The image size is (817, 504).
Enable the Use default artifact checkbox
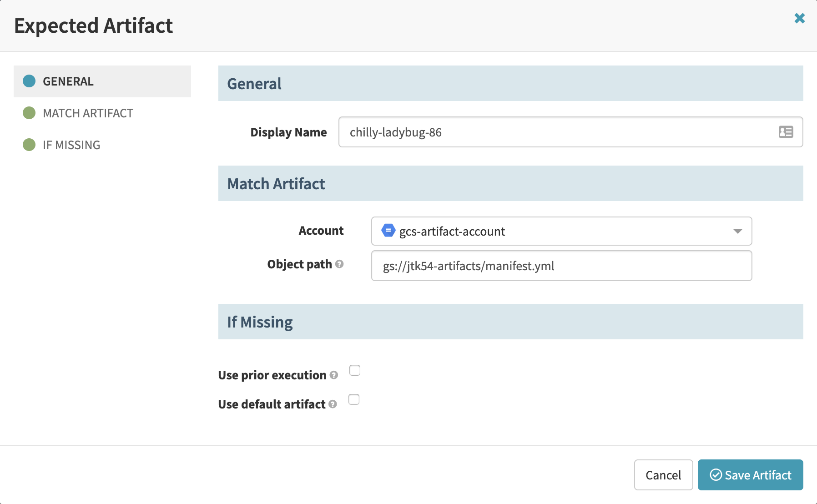(354, 399)
